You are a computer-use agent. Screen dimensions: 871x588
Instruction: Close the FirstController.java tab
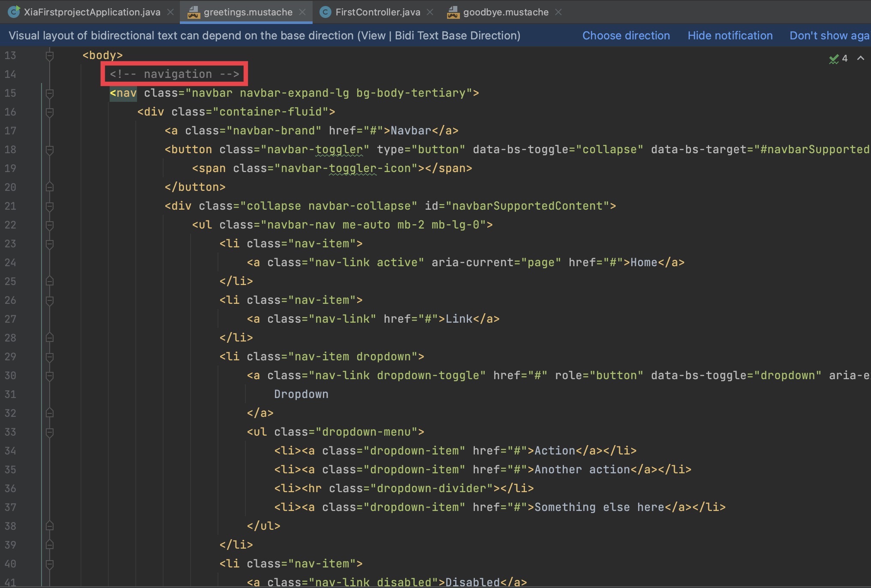pyautogui.click(x=430, y=12)
